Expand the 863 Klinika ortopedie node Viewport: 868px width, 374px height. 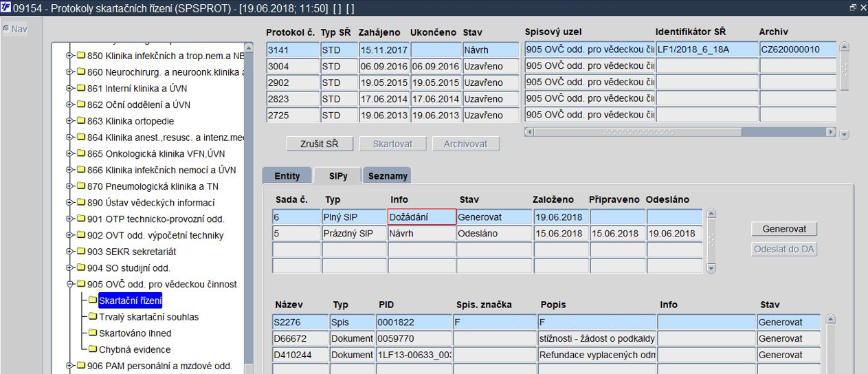coord(69,121)
